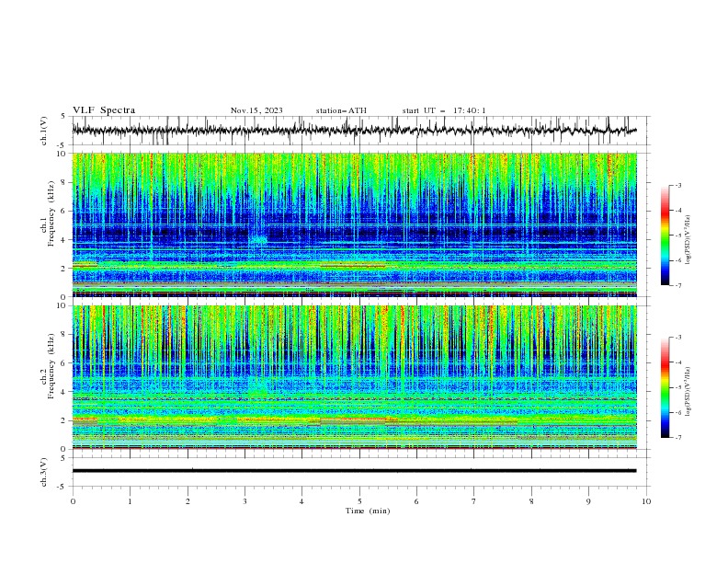
Task: Click the "VLF Spectra" plot title
Action: click(104, 110)
